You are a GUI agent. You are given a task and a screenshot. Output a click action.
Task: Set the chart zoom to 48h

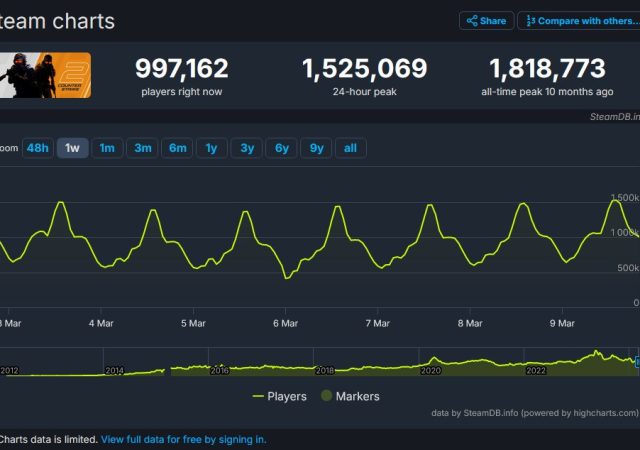pos(37,148)
